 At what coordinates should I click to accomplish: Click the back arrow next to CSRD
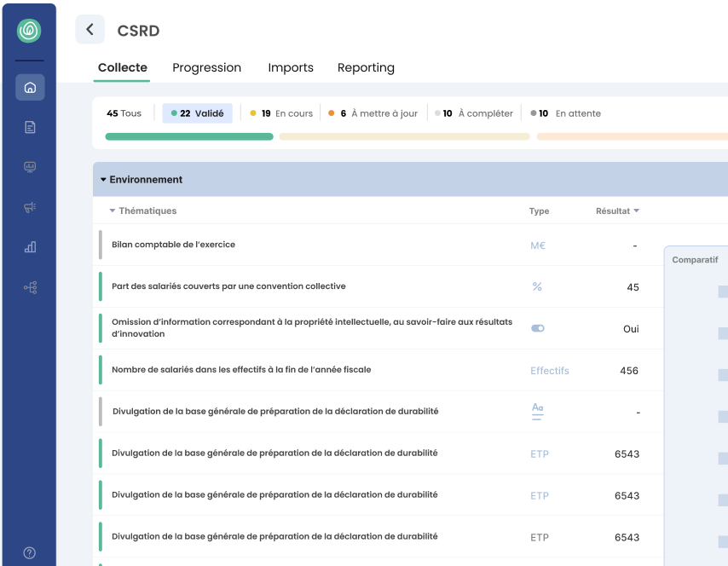pyautogui.click(x=90, y=29)
